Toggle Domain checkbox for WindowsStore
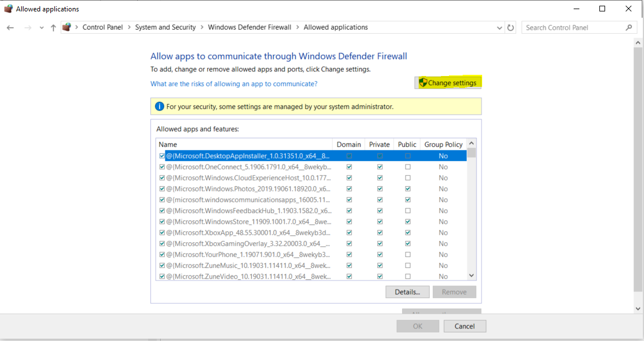 point(349,222)
